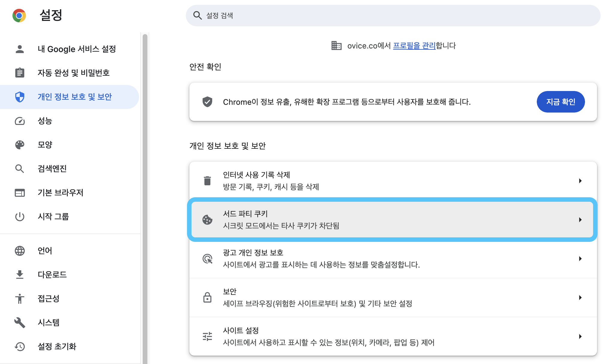The height and width of the screenshot is (364, 609).
Task: Expand the 광고 개인 정보 보호 row arrow
Action: point(580,259)
